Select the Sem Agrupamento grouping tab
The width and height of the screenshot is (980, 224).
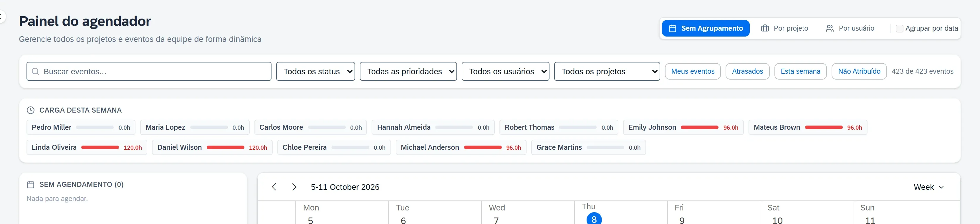pyautogui.click(x=706, y=29)
